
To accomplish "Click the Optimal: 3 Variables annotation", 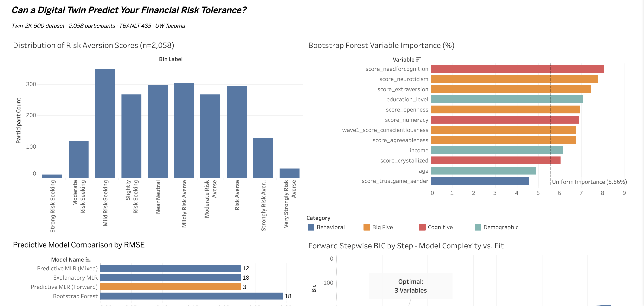I will point(410,285).
